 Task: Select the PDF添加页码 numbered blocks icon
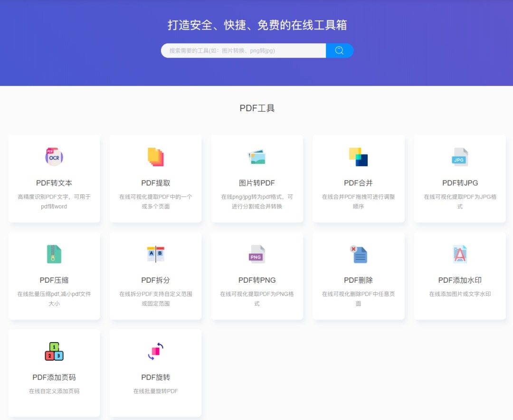(x=54, y=352)
